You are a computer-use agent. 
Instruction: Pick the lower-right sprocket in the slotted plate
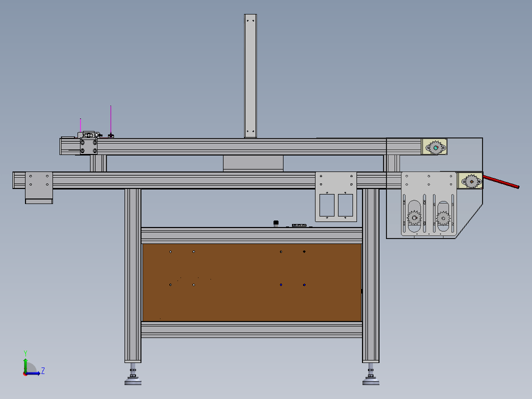443,218
